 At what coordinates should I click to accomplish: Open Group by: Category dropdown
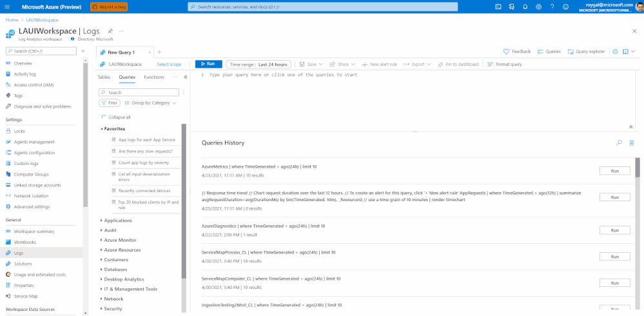coord(151,103)
